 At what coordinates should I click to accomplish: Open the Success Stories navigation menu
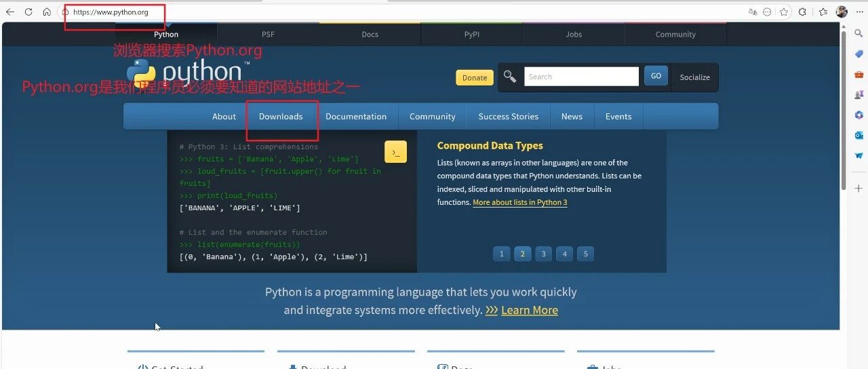click(508, 116)
